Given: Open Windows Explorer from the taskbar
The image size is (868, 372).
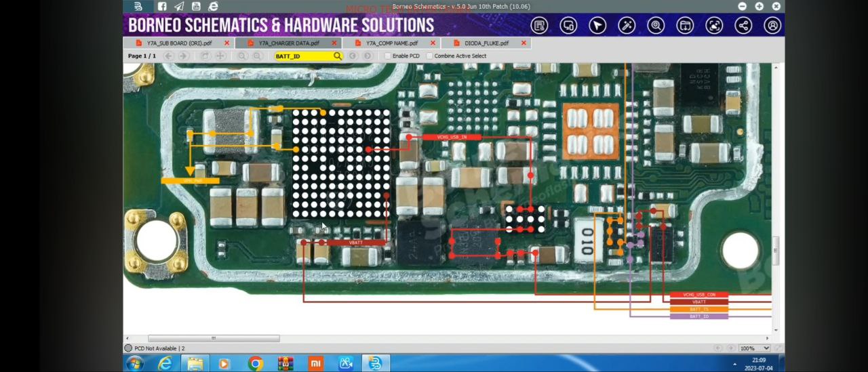Looking at the screenshot, I should [x=195, y=363].
